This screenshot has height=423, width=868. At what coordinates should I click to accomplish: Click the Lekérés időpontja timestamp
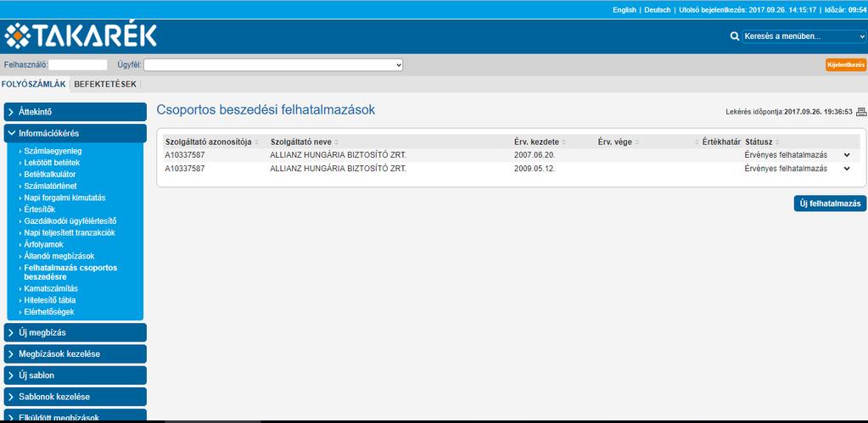(x=789, y=112)
